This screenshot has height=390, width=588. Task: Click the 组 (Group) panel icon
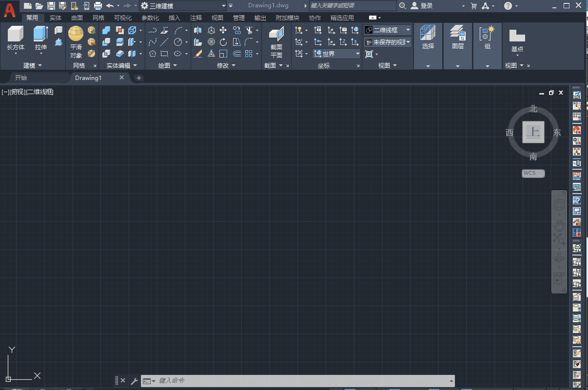click(487, 34)
